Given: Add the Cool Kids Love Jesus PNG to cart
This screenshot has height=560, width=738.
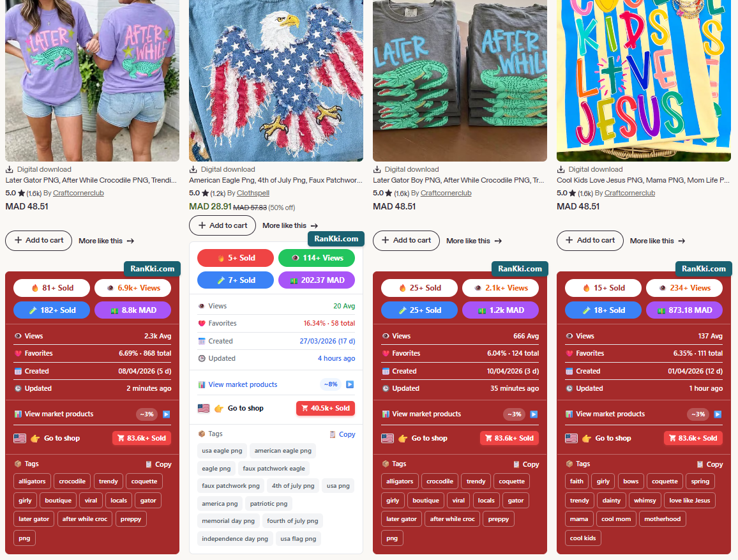Looking at the screenshot, I should (590, 241).
